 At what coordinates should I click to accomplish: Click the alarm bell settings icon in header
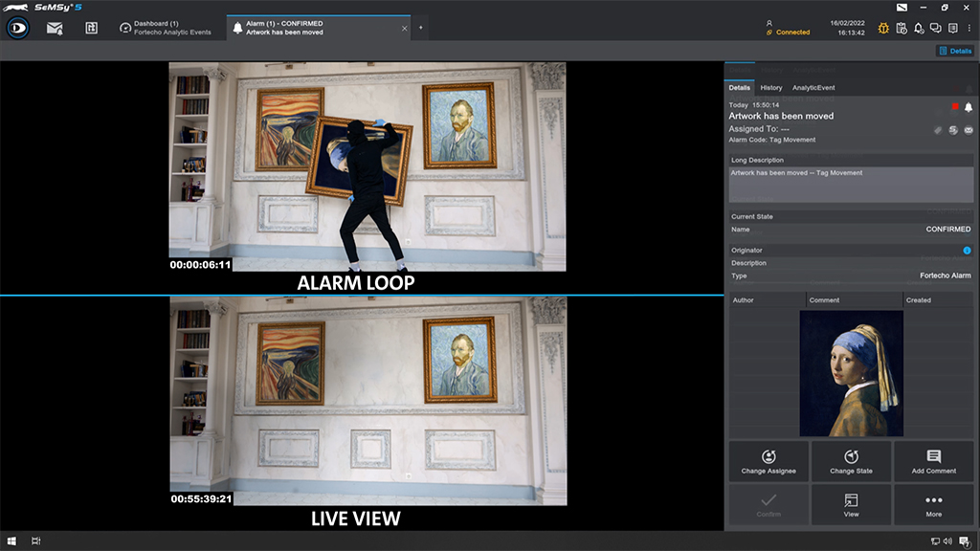tap(919, 29)
